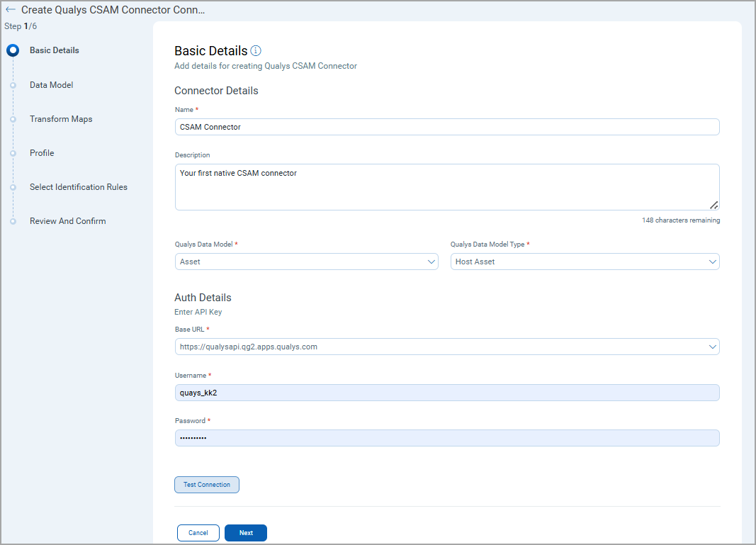This screenshot has height=545, width=756.
Task: Click the page title 'Create Qualys CSAM Connector Conn...'
Action: click(x=113, y=10)
